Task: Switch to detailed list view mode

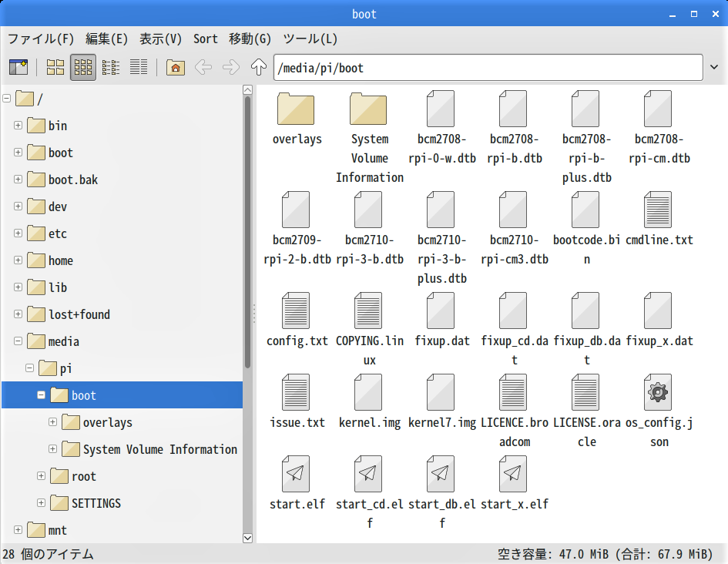Action: click(139, 67)
